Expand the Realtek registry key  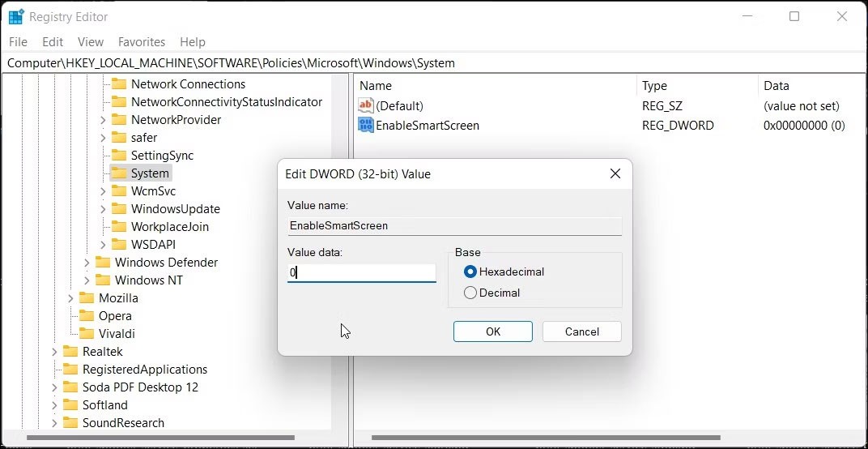pyautogui.click(x=54, y=352)
